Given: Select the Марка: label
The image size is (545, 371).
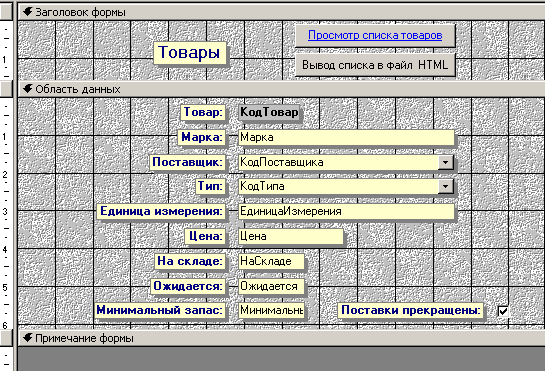Looking at the screenshot, I should [202, 137].
